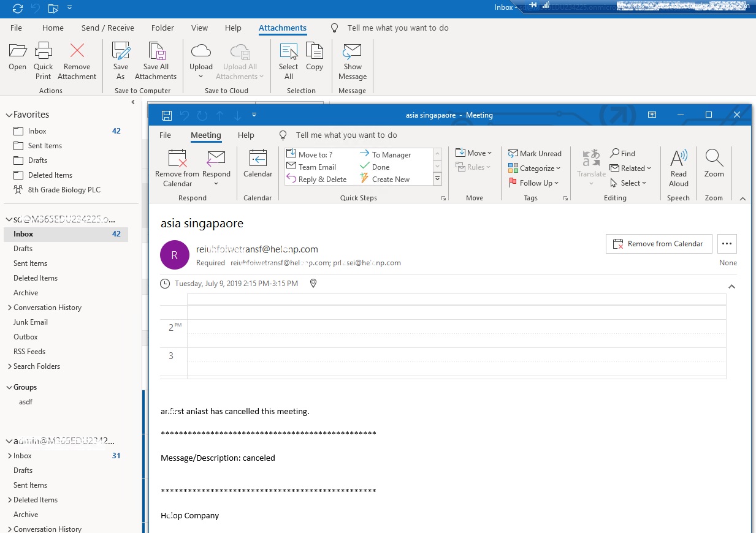Click the Select All icon in Selection group
Screen dimensions: 756x533
tap(288, 59)
